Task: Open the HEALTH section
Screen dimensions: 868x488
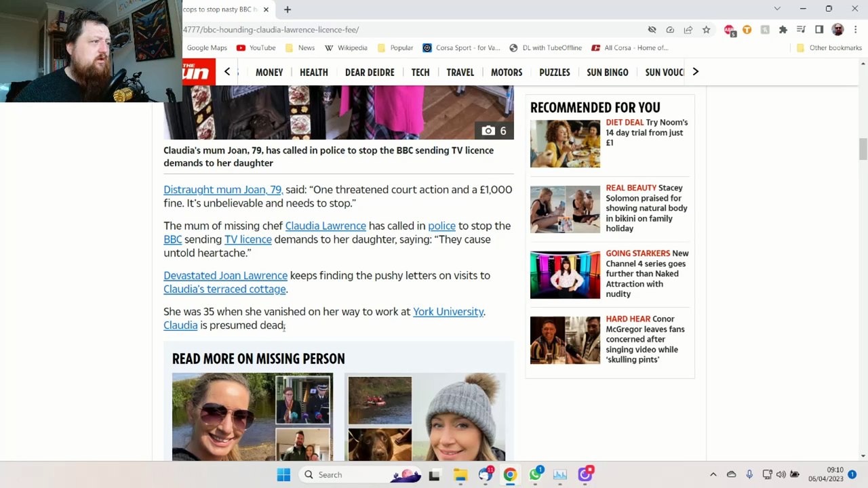Action: (314, 73)
